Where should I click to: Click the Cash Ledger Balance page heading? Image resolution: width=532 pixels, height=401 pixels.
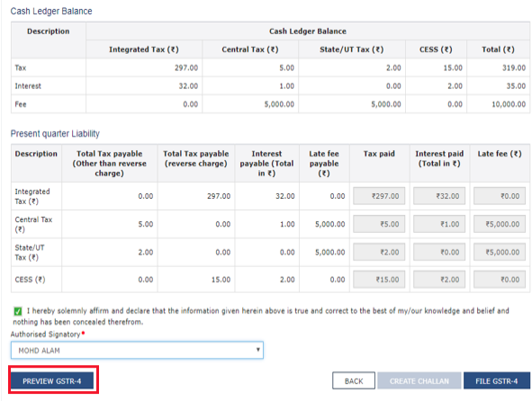click(51, 11)
